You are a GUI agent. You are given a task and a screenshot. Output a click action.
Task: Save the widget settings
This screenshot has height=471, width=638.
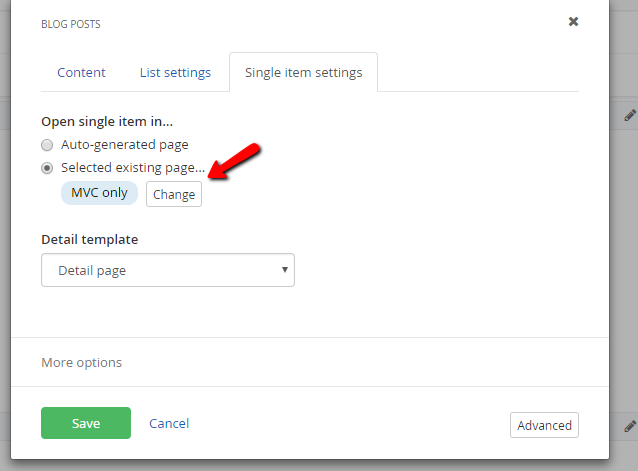click(x=86, y=423)
